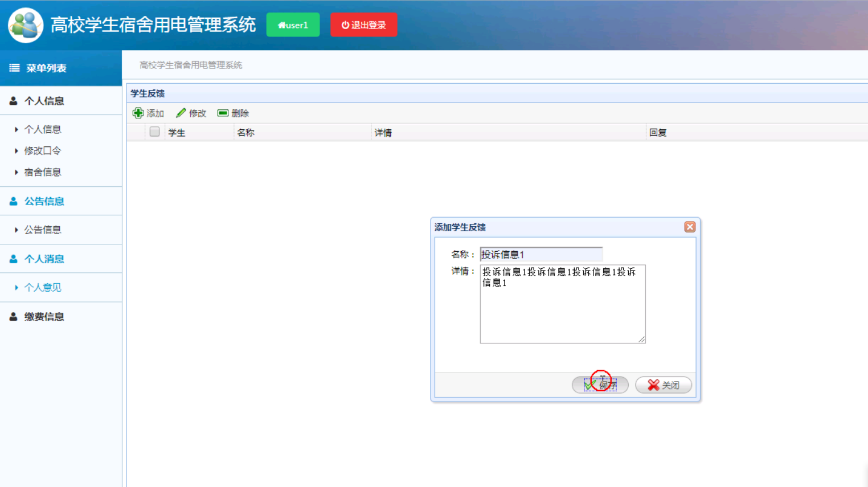Click the 名称 input field in dialog

tap(541, 254)
